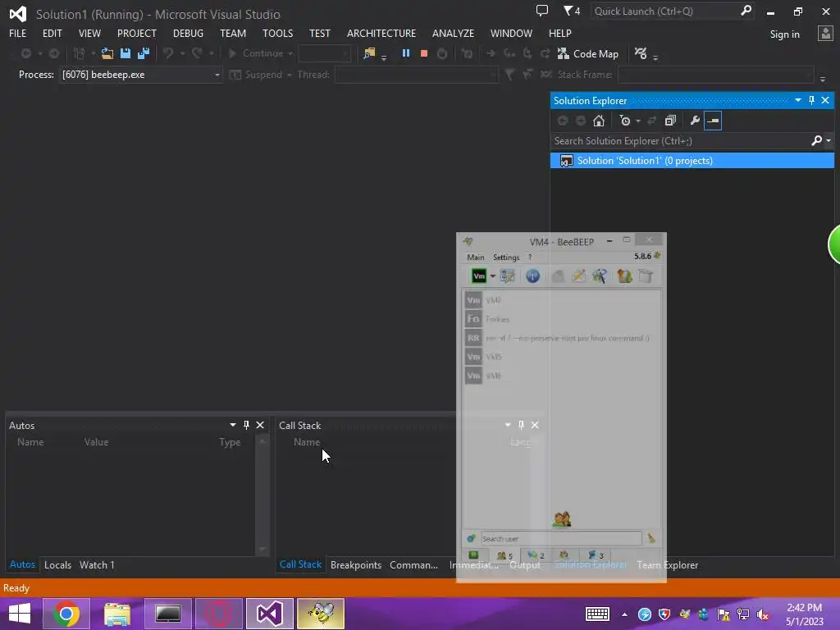Switch to the Command window tab
The image size is (840, 630).
[413, 564]
